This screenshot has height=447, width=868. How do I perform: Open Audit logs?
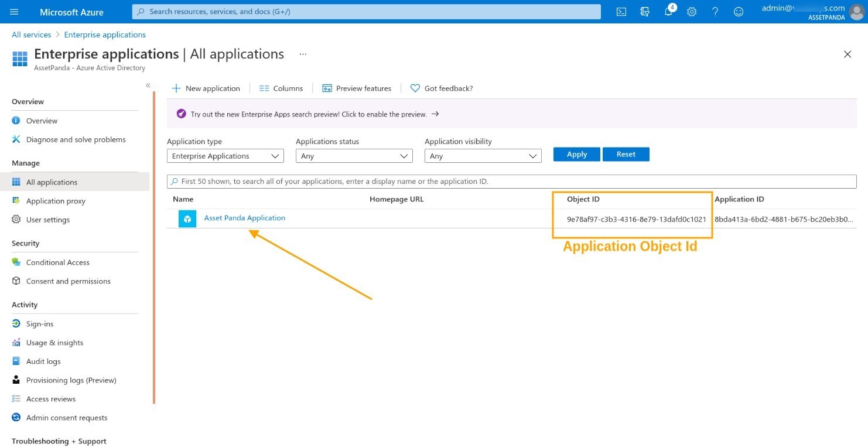43,361
